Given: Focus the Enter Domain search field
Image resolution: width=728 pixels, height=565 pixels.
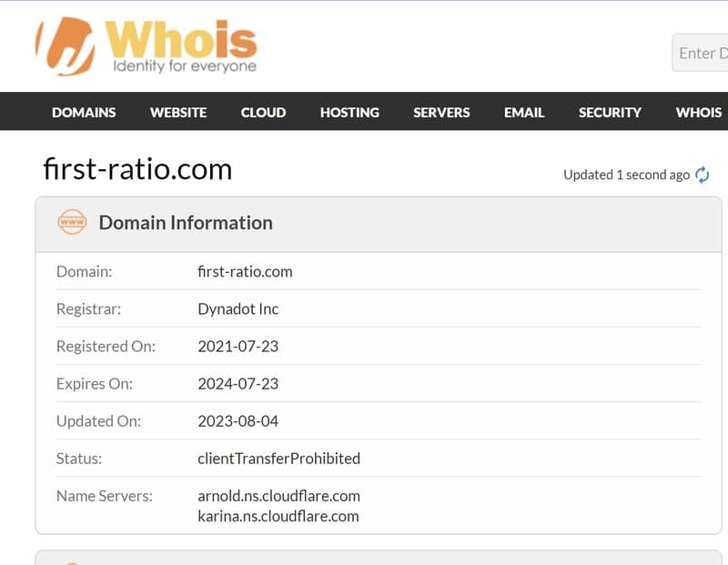Looking at the screenshot, I should [700, 53].
